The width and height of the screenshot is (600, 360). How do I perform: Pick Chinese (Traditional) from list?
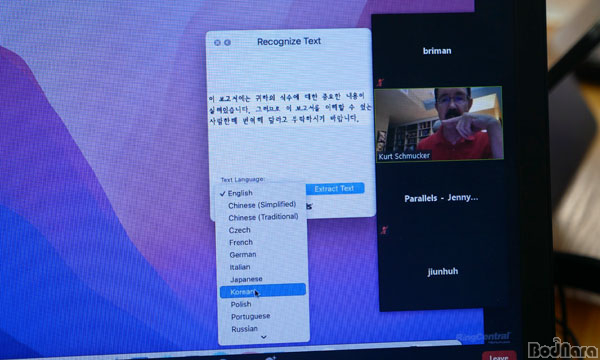262,217
